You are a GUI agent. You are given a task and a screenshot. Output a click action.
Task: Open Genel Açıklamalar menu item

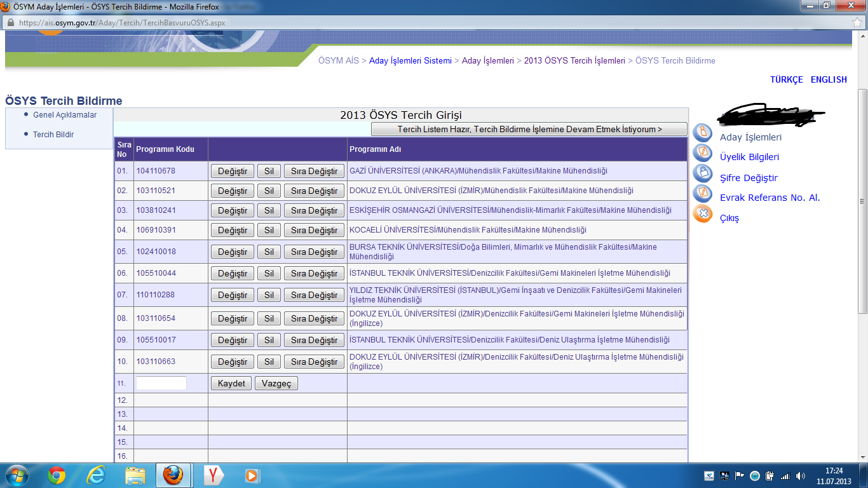coord(65,115)
